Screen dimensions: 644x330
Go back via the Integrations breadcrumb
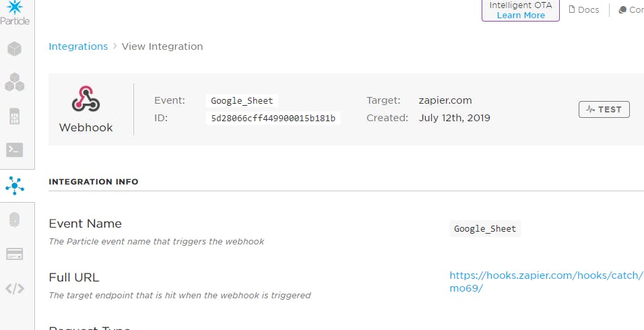(78, 46)
